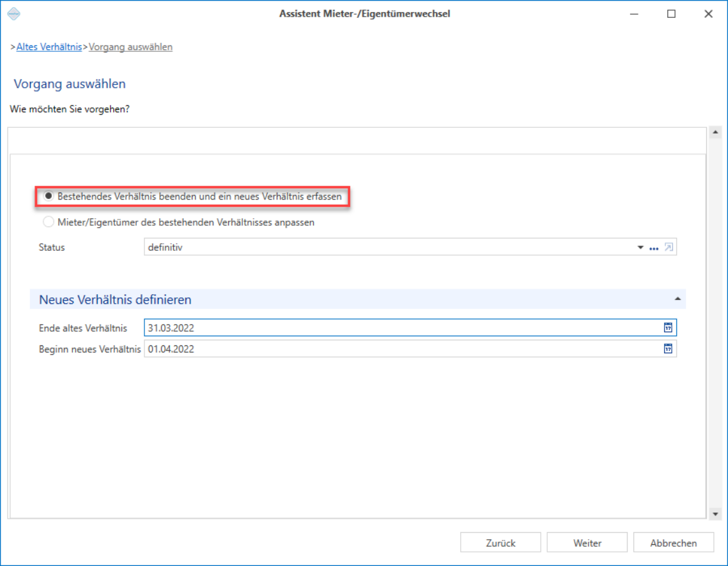Focus the 'Beginn neues Verhältnis' date field
The width and height of the screenshot is (728, 566).
coord(410,349)
